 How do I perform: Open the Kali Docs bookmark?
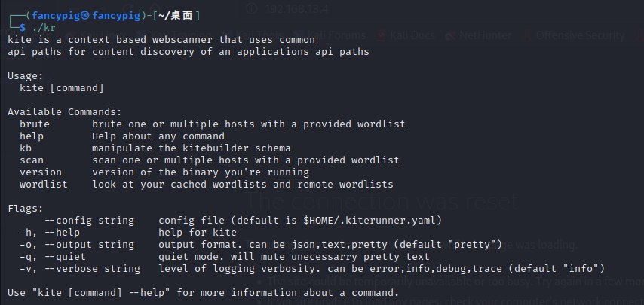(413, 35)
